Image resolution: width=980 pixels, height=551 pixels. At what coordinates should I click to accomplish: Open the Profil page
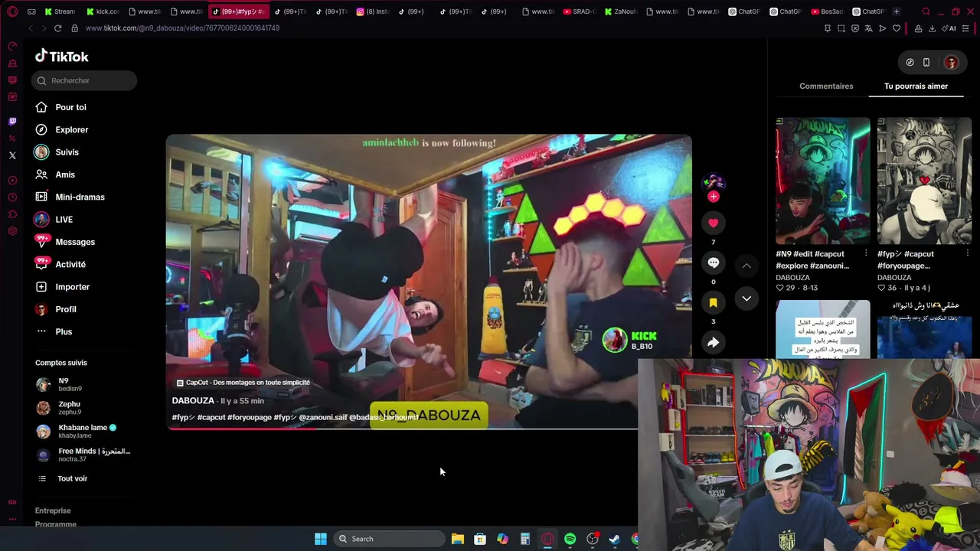click(66, 309)
